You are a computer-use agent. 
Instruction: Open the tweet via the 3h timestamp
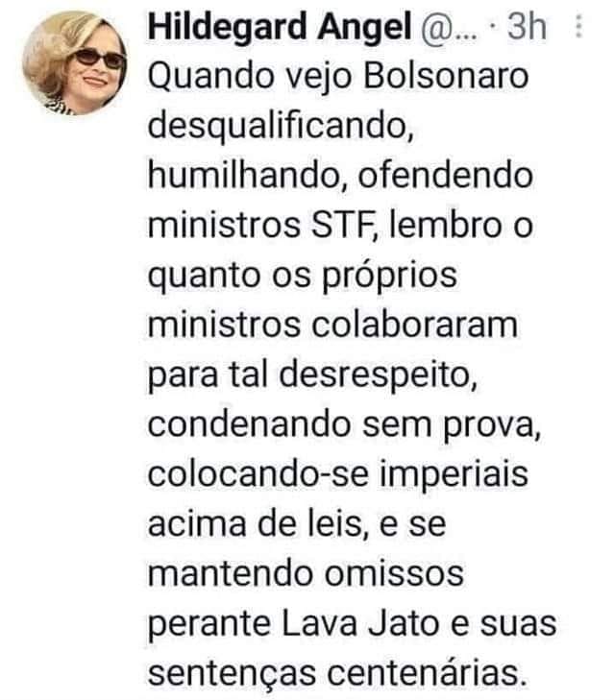(527, 27)
